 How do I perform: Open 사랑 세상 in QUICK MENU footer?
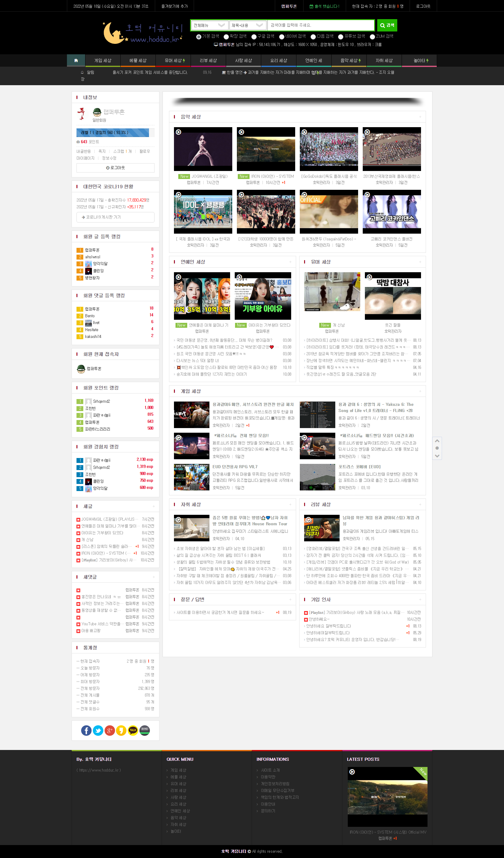point(178,798)
